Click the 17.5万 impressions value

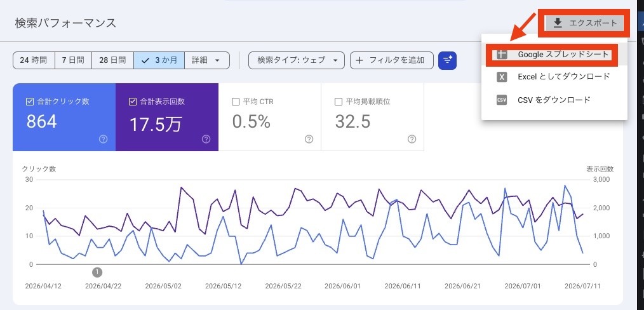[155, 124]
